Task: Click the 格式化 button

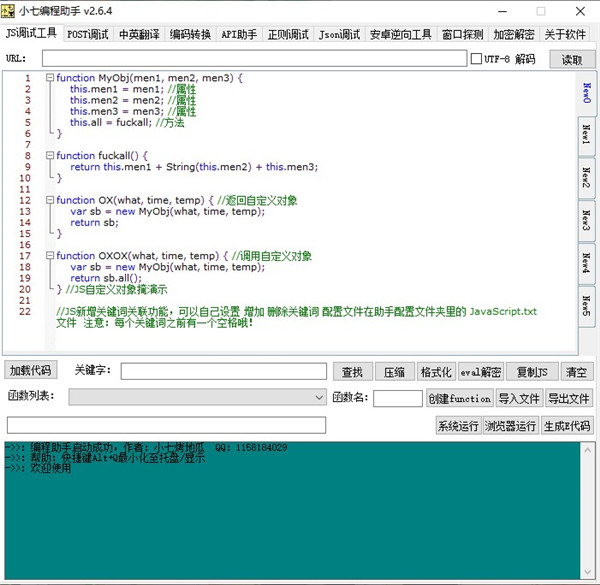Action: (436, 372)
